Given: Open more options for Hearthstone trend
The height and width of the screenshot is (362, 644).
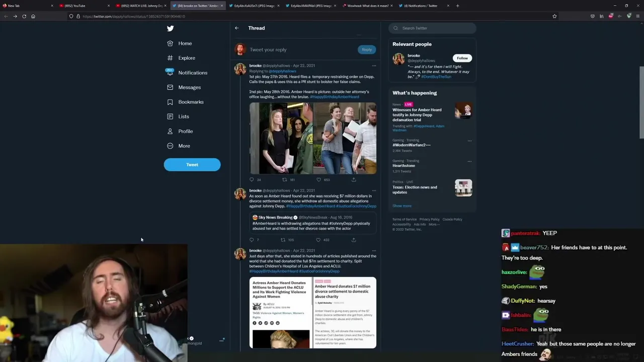Looking at the screenshot, I should point(469,161).
